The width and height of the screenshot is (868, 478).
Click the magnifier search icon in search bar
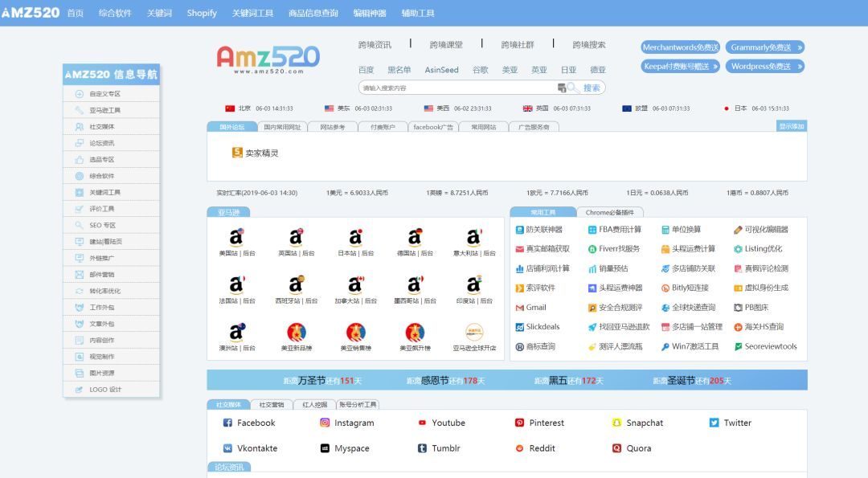click(572, 88)
